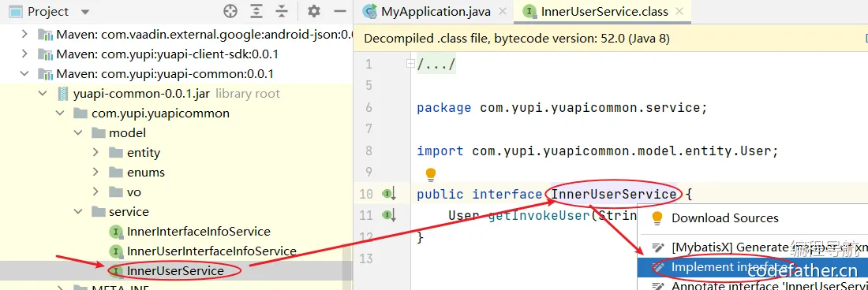Expand Maven yuapi-client-sdk library node

pyautogui.click(x=24, y=54)
